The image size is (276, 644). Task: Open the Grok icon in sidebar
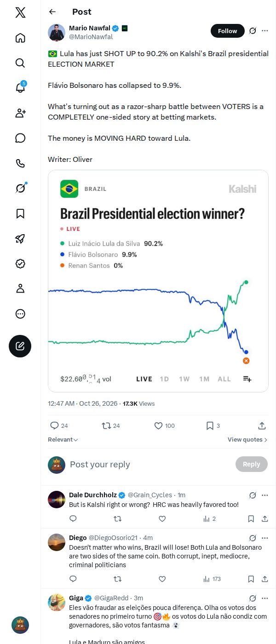20,188
